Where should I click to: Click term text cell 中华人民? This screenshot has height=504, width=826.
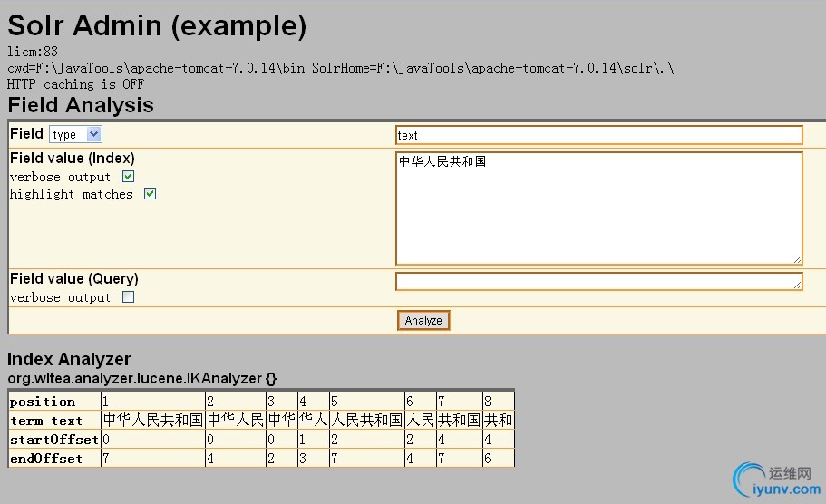pyautogui.click(x=236, y=420)
